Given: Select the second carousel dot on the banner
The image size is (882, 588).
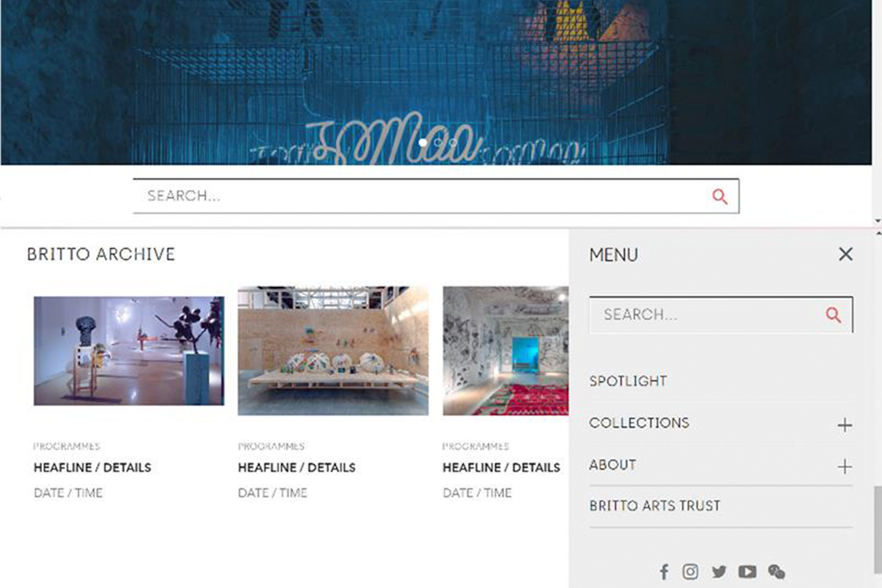Looking at the screenshot, I should (x=438, y=143).
